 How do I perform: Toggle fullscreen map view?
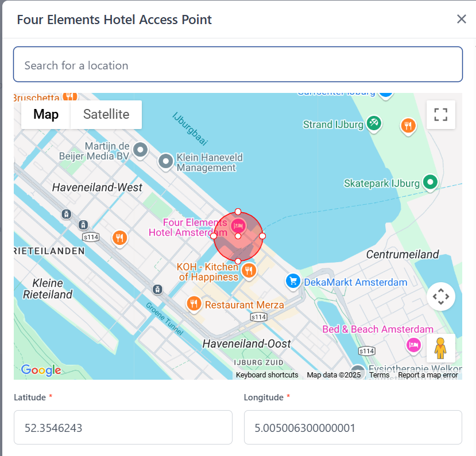pos(440,115)
